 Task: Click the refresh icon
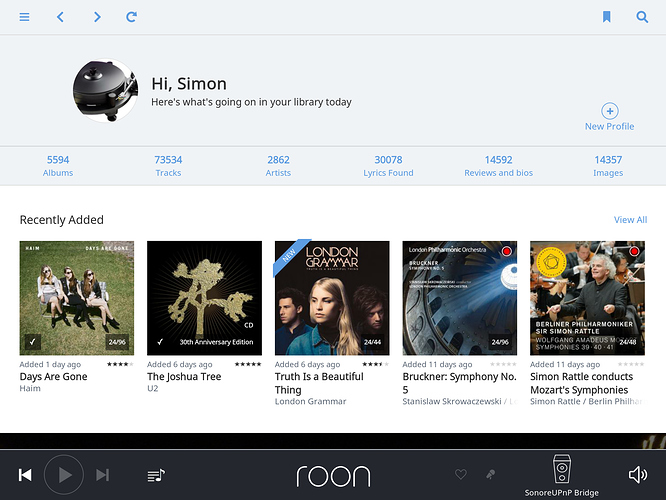coord(131,17)
